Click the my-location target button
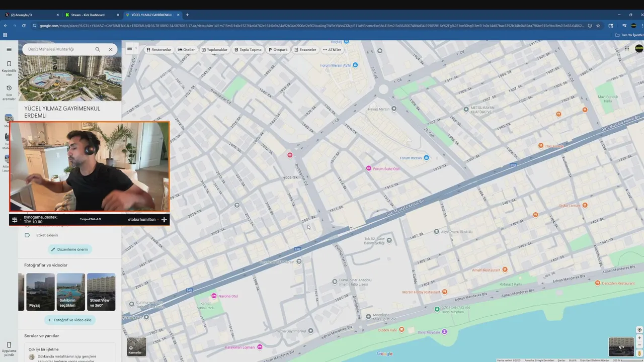The width and height of the screenshot is (644, 362). coord(639,330)
